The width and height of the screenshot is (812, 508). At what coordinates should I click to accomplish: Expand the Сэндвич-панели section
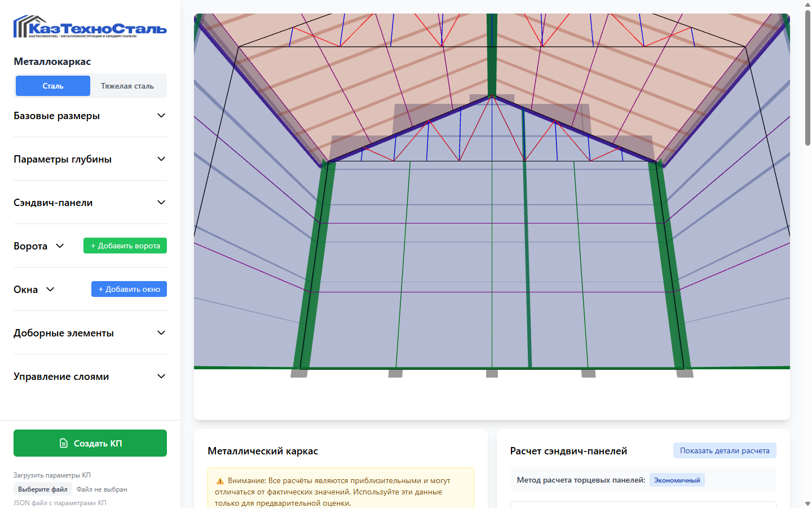pos(90,203)
